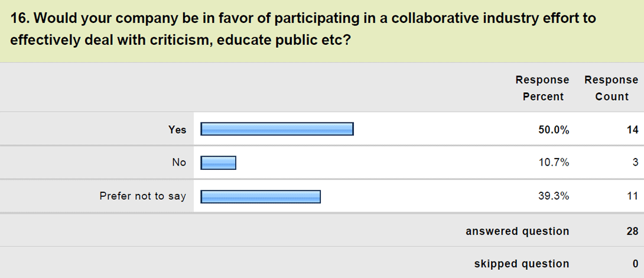Click the Yes answer label

pos(177,130)
